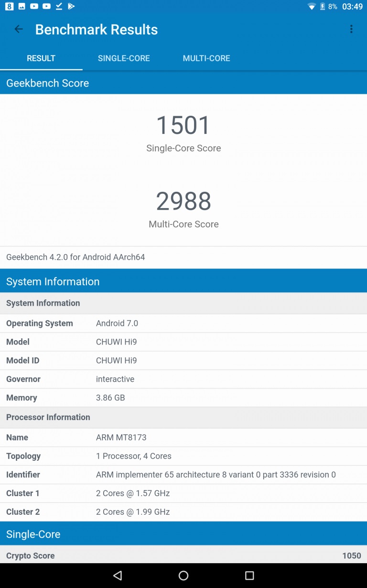Screen dimensions: 367x588
Task: Select the Governor row label
Action: 23,379
